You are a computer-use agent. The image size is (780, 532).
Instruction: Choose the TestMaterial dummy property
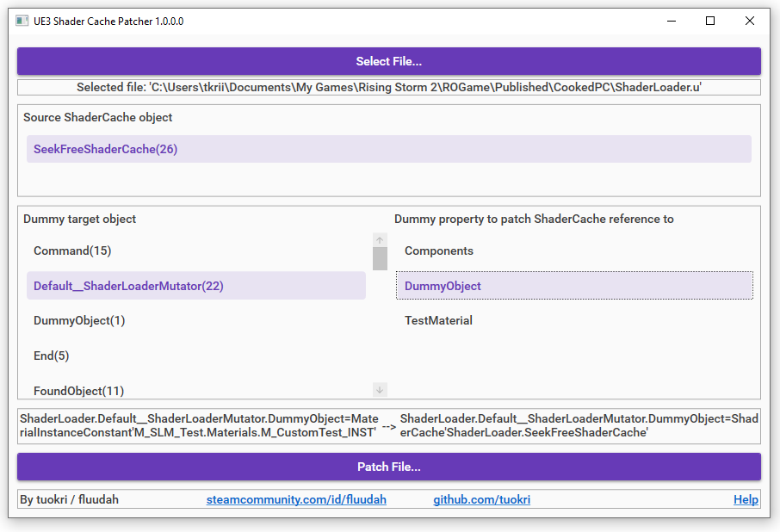point(574,321)
